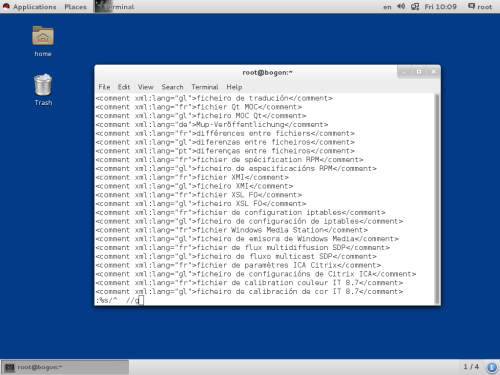Open the en input language selector
This screenshot has height=375, width=500.
coord(387,7)
